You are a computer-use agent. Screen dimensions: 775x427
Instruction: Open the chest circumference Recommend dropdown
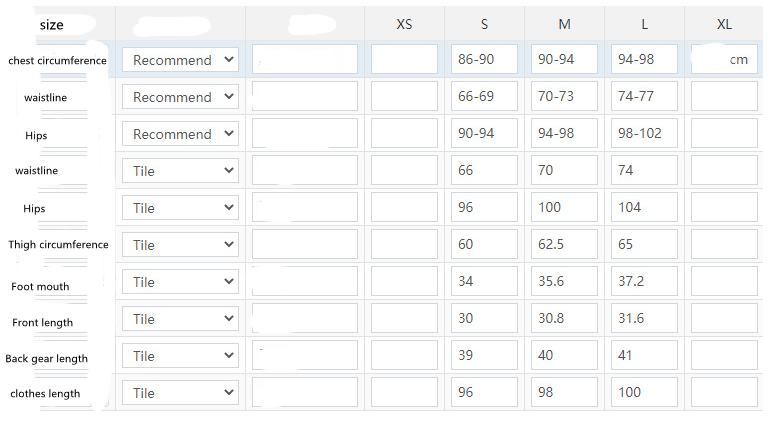(180, 60)
